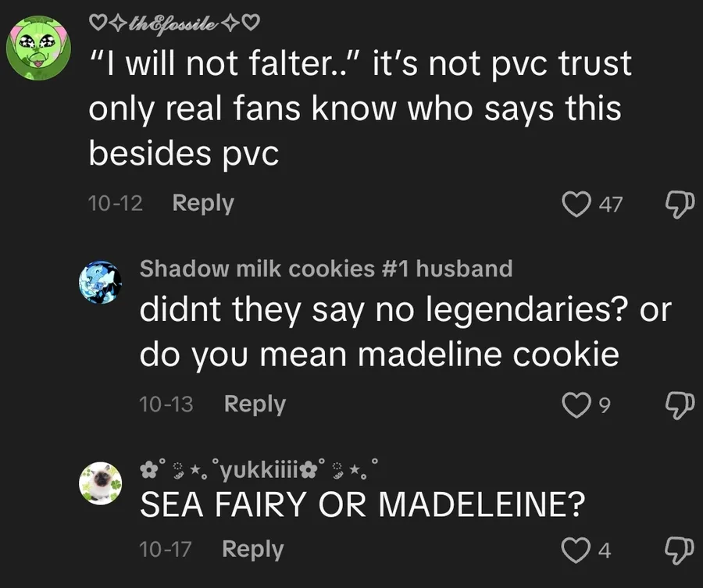Reply to theEfossile's comment

(x=202, y=203)
